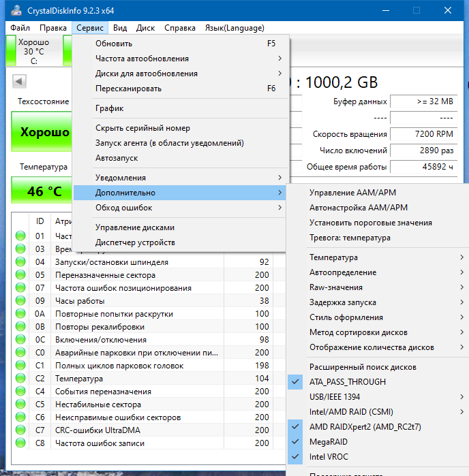The width and height of the screenshot is (469, 476).
Task: Select Пересканировать menu entry
Action: pos(179,89)
